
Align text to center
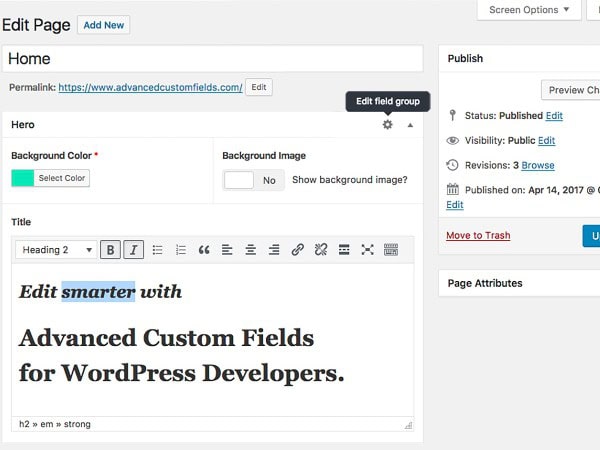(x=251, y=250)
